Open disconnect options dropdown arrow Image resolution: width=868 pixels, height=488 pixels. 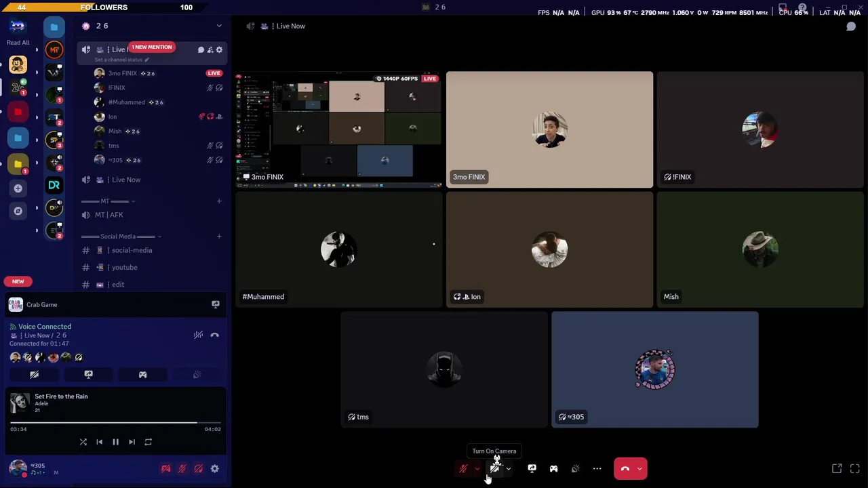coord(639,468)
